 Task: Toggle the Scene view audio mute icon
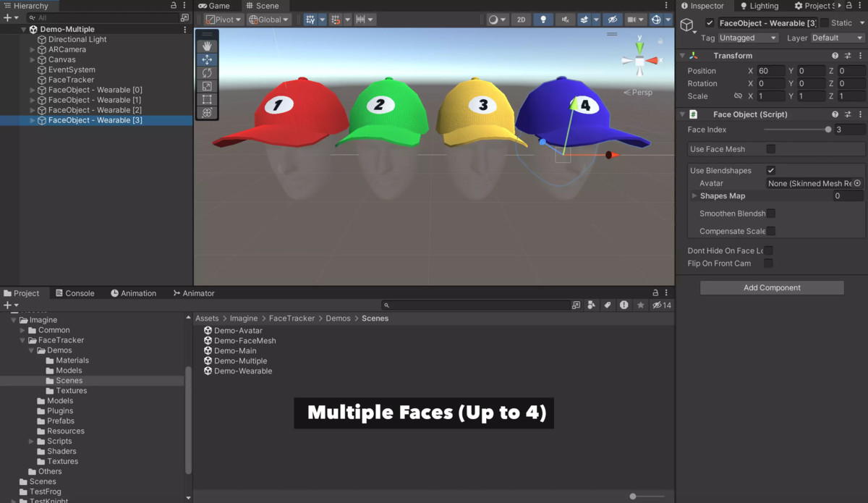coord(565,20)
